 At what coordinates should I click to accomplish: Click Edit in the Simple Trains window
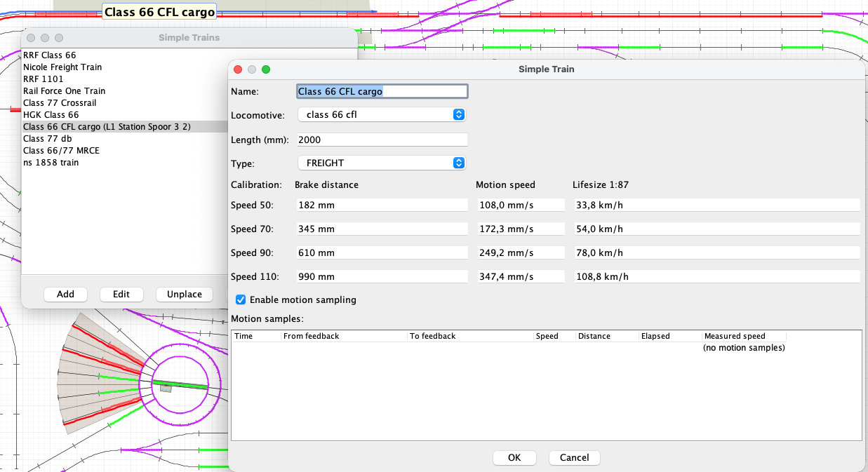121,294
